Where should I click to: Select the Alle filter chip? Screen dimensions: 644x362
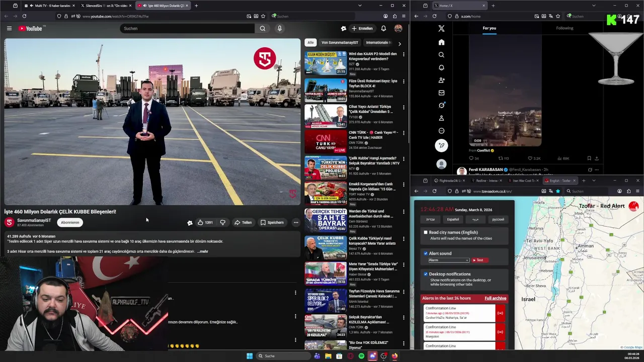coord(311,43)
